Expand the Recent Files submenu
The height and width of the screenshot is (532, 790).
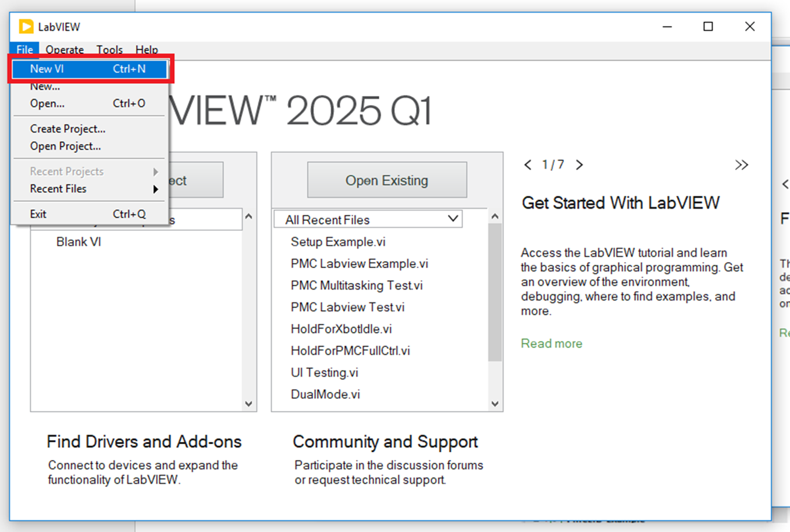[x=87, y=189]
